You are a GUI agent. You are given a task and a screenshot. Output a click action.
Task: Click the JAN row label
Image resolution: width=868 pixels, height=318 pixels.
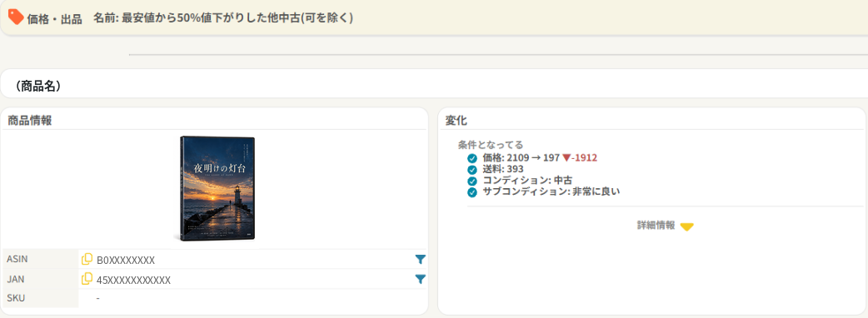[x=16, y=279]
